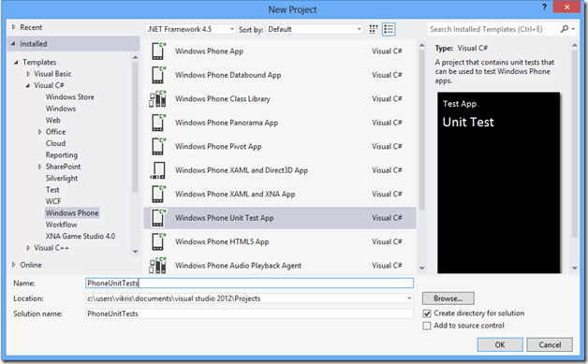Click the Windows Phone App template icon
This screenshot has width=588, height=364.
[158, 51]
